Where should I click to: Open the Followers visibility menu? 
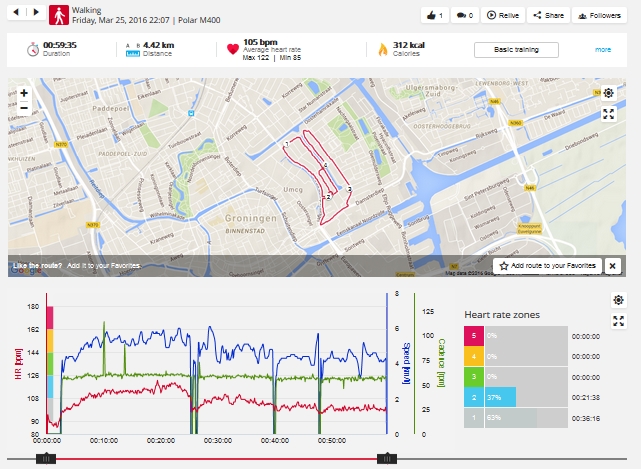click(600, 15)
